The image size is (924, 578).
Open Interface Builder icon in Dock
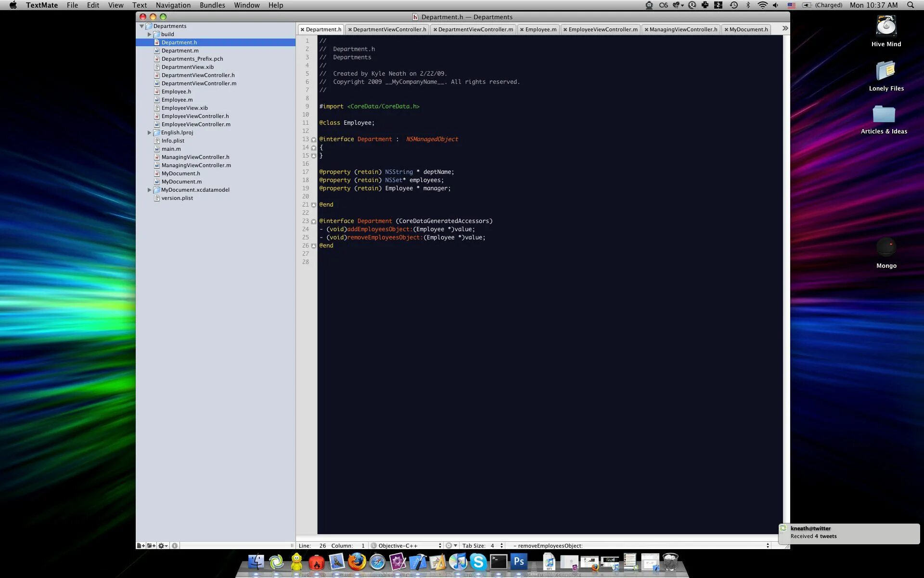(437, 562)
